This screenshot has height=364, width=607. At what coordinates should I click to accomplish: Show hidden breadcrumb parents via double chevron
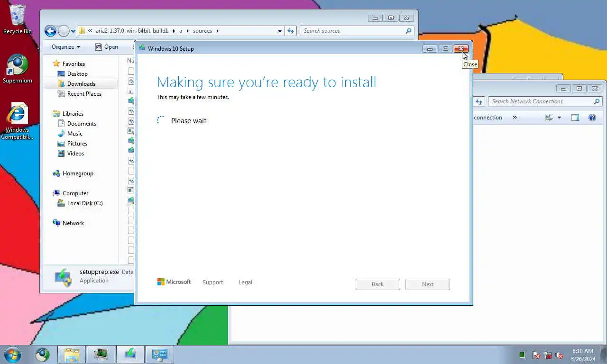(90, 31)
